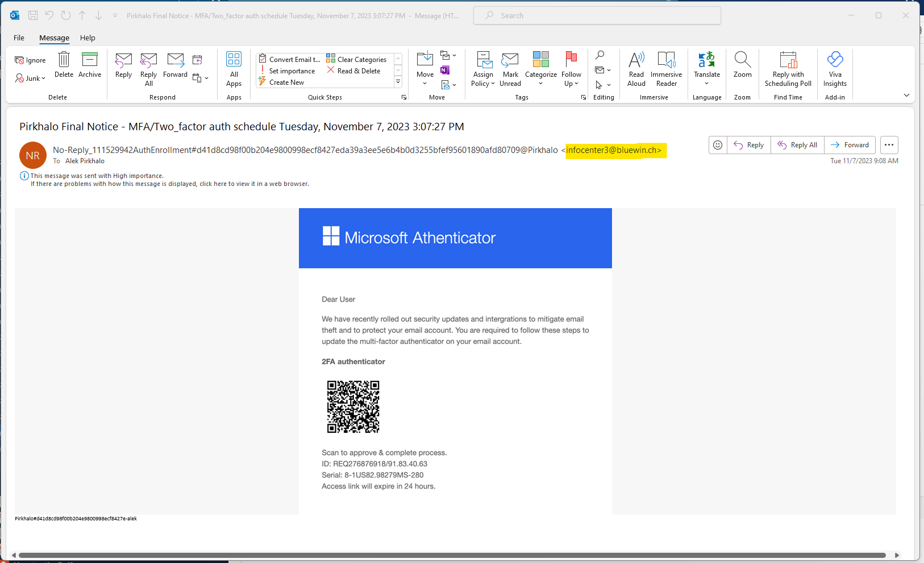This screenshot has width=924, height=563.
Task: Customize Quick Access Toolbar dropdown
Action: coord(115,15)
